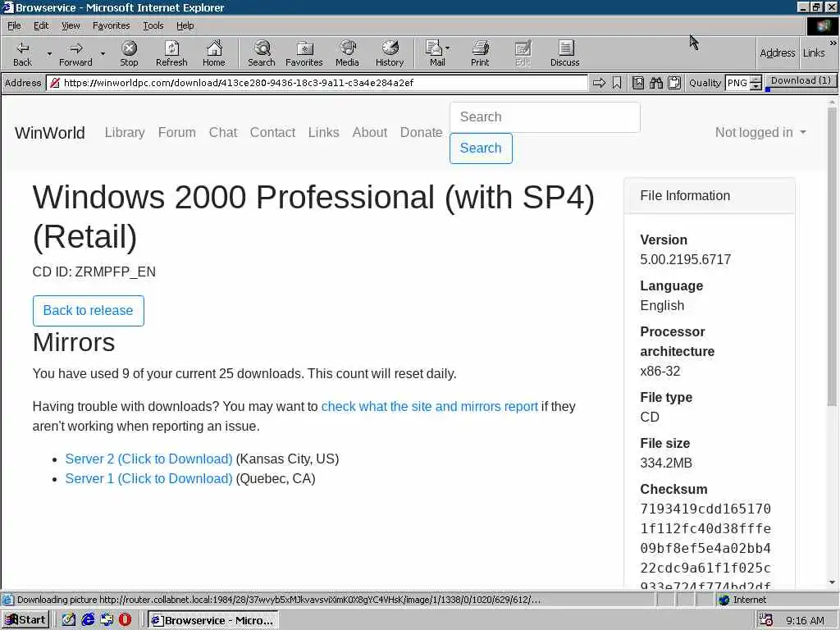Screen dimensions: 840x630
Task: Show the History pane
Action: pos(390,53)
